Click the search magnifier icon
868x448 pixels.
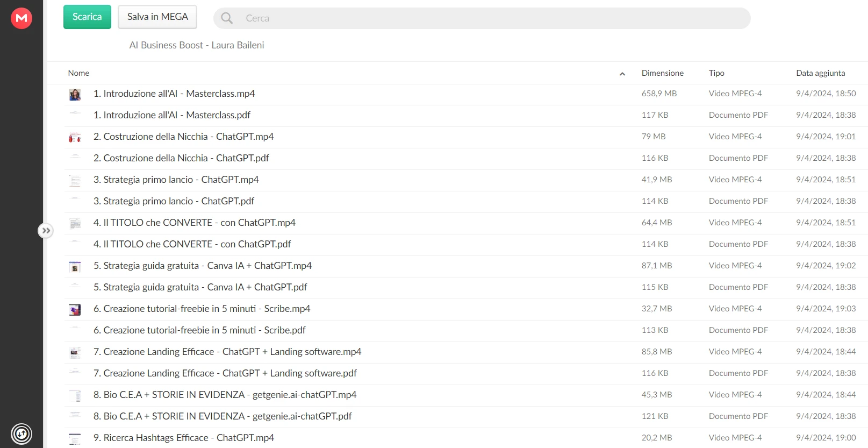(x=227, y=18)
